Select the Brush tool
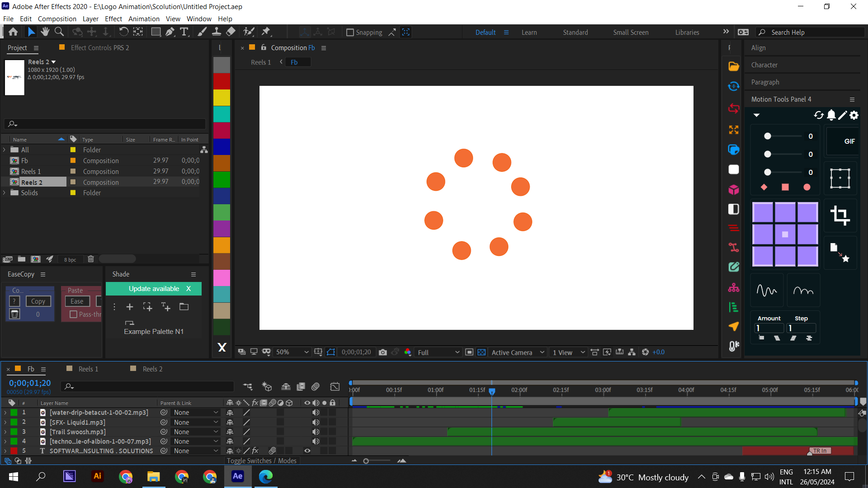This screenshot has width=868, height=488. 202,32
